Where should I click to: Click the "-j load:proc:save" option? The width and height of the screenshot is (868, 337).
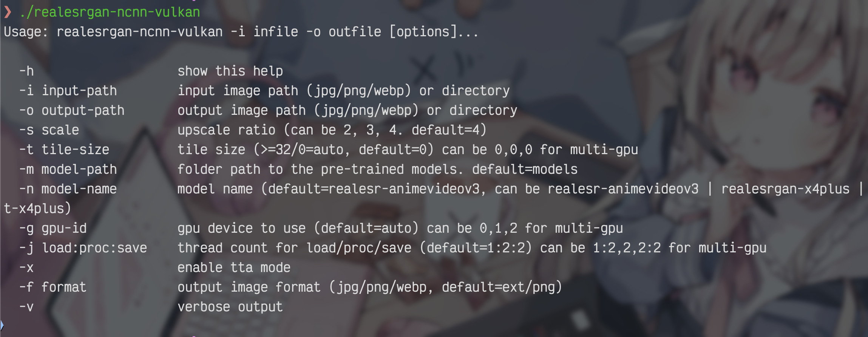coord(83,248)
